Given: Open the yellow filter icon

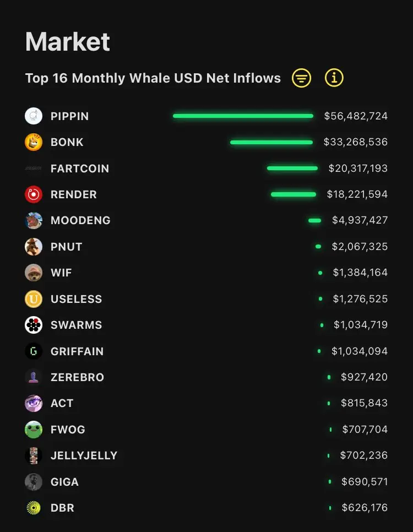Looking at the screenshot, I should [301, 78].
